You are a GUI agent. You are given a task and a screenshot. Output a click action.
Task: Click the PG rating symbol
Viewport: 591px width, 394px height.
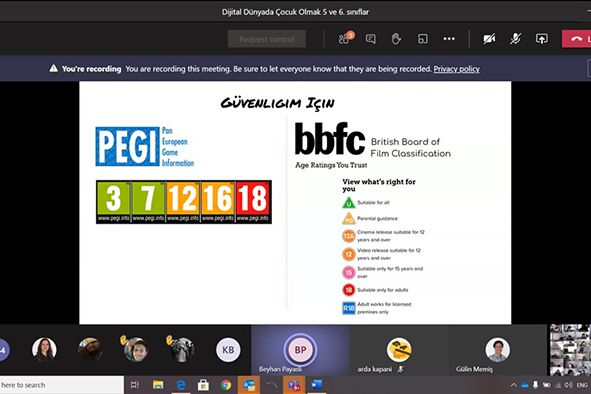(349, 219)
